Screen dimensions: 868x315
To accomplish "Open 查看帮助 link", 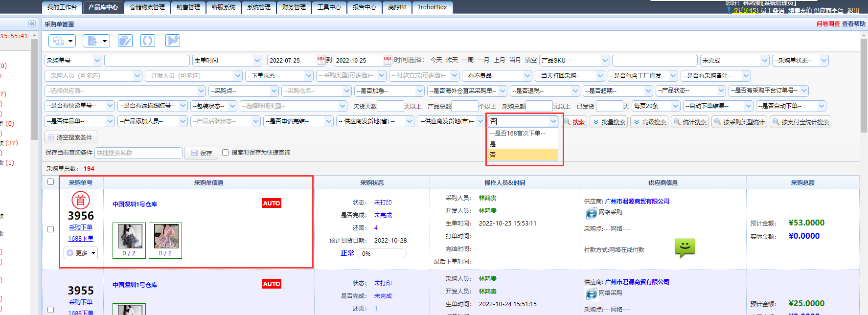I will (x=854, y=24).
